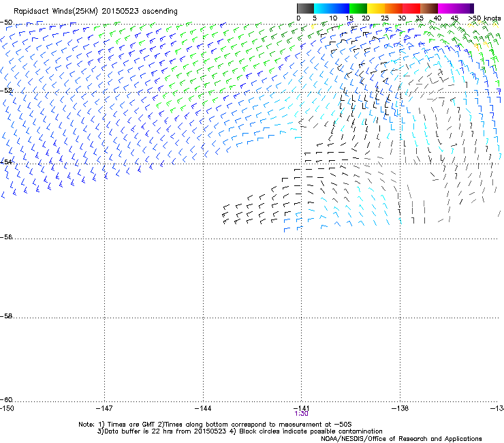504x443 pixels.
Task: Click the latitude label -50
Action: (6, 22)
